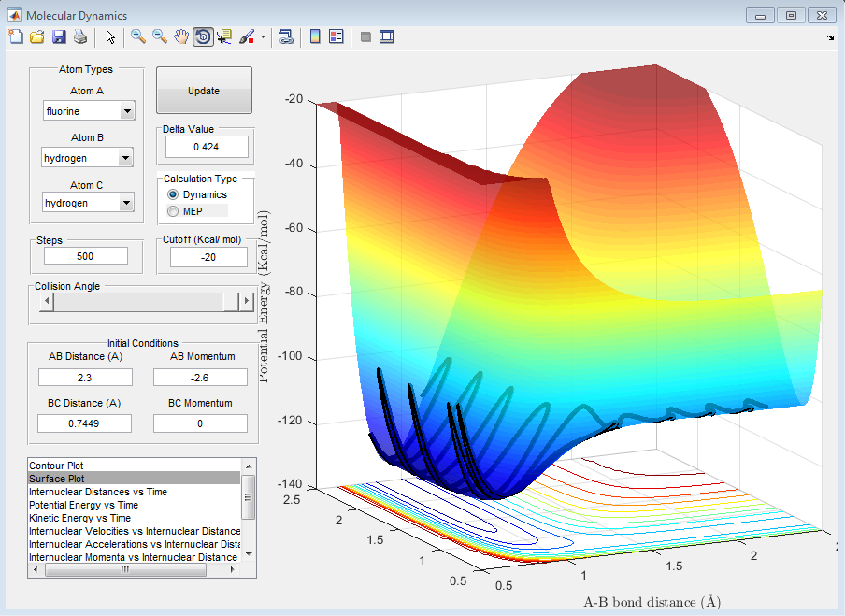Select the Dynamics calculation type
The height and width of the screenshot is (616, 845).
172,194
